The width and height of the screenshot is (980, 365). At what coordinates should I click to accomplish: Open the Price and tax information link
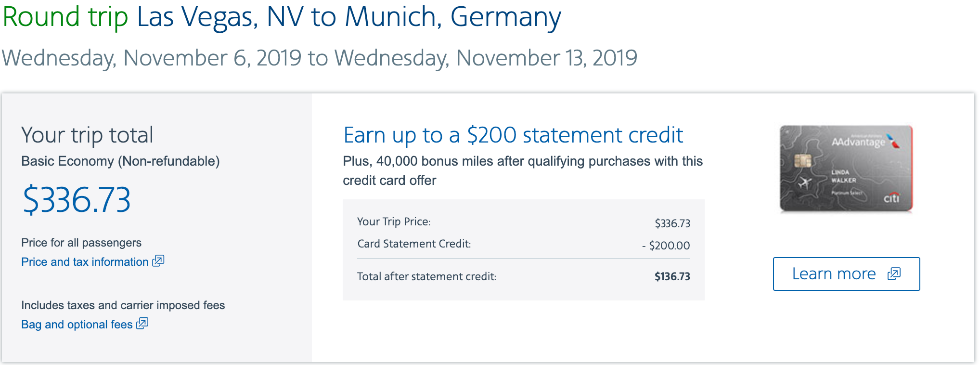coord(85,262)
